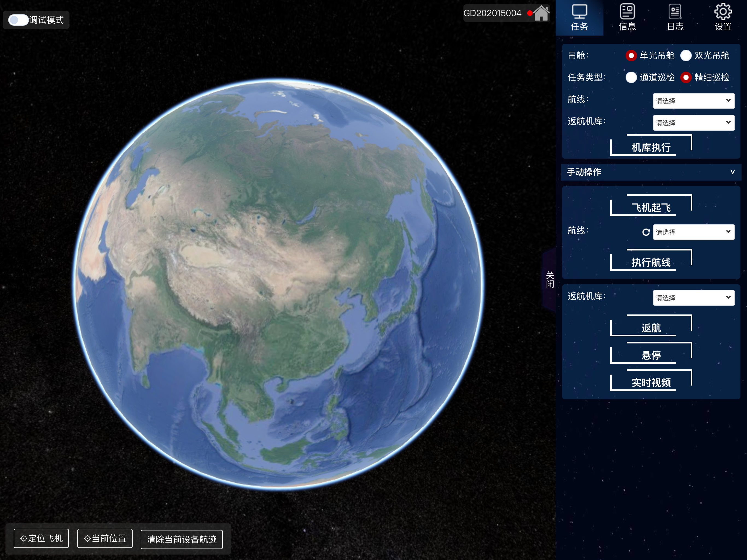747x560 pixels.
Task: Click the 实时视频 button
Action: pos(651,381)
